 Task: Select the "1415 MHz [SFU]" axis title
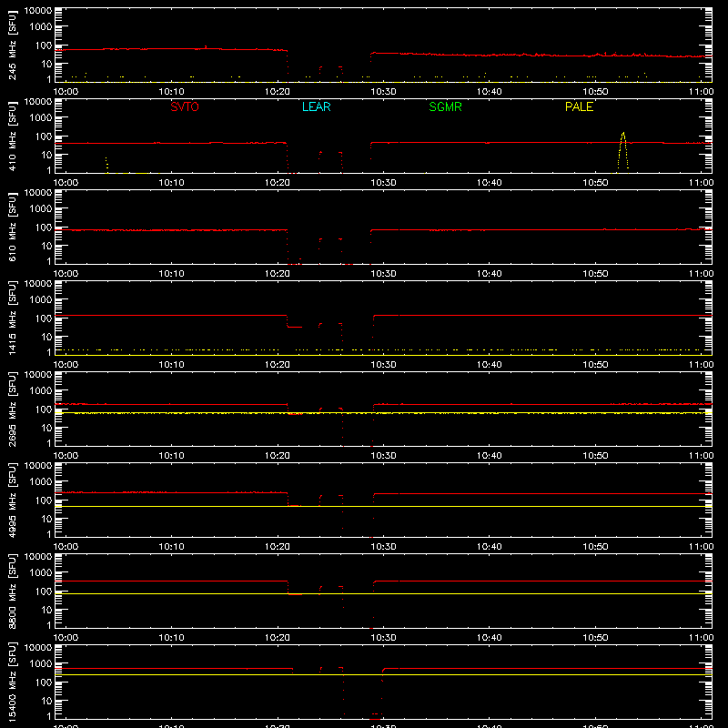13,318
